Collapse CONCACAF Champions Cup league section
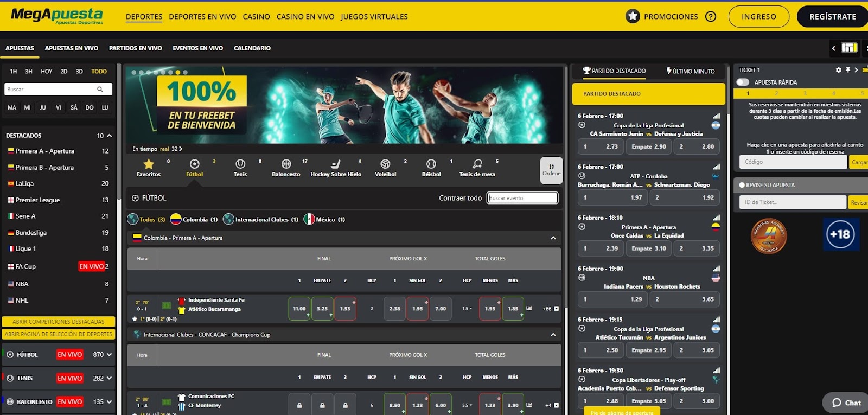 (553, 335)
